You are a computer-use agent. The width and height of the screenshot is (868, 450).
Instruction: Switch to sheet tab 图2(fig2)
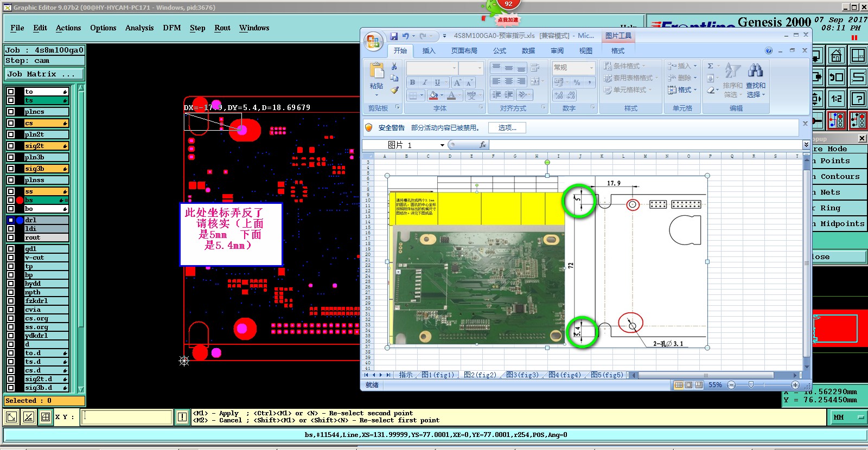pyautogui.click(x=480, y=375)
